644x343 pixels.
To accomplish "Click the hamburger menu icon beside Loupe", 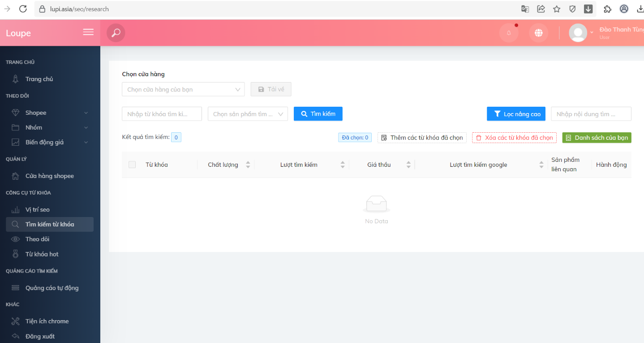I will click(x=88, y=32).
